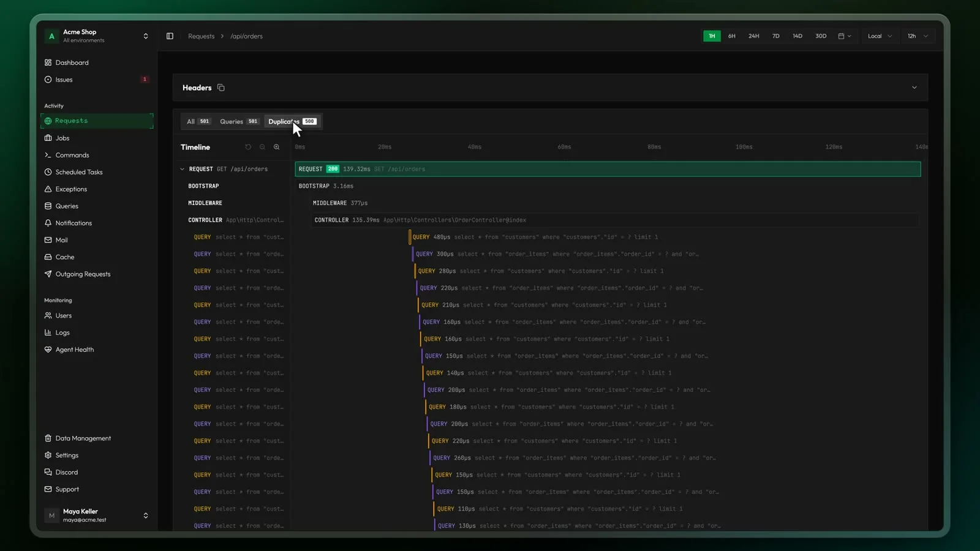Click the BOOTSTRAP 3.16ms timeline entry
980x551 pixels.
click(326, 186)
